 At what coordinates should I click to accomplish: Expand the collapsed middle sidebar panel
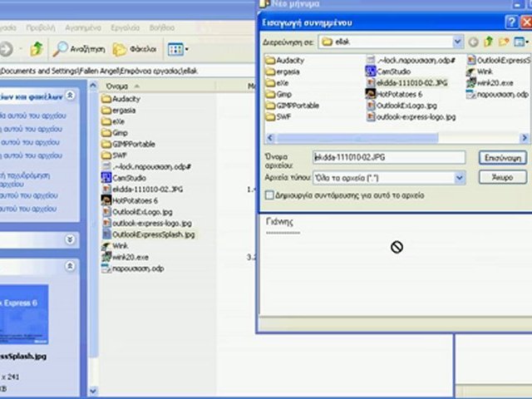(x=70, y=240)
